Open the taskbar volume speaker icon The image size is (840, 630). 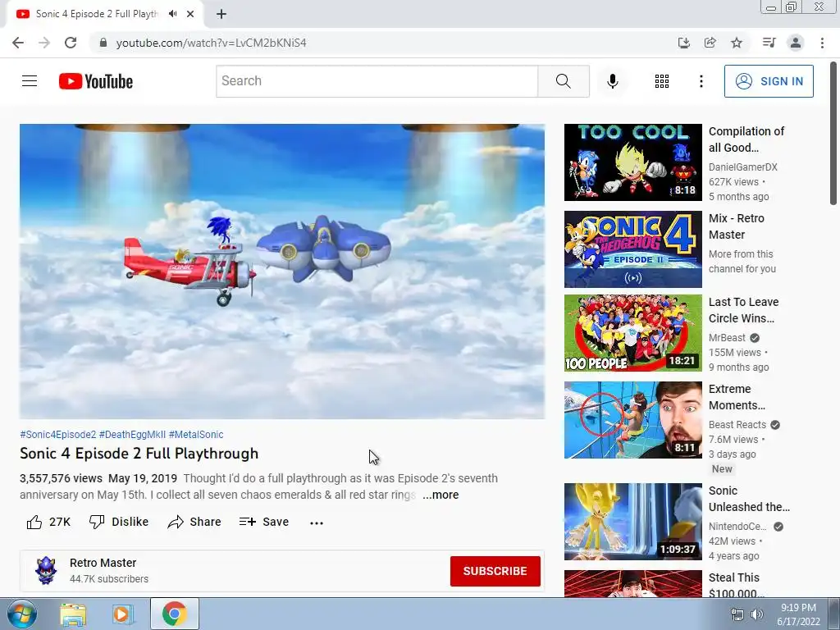pyautogui.click(x=757, y=614)
